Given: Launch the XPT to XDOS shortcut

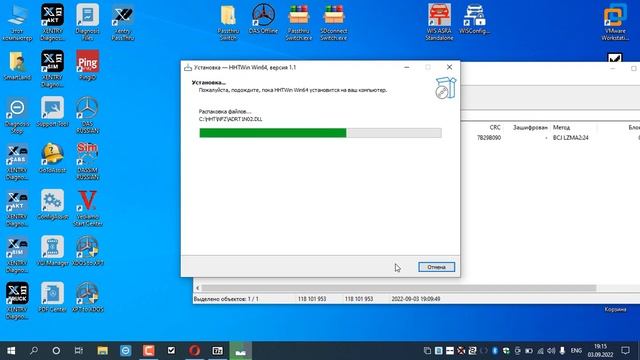Looking at the screenshot, I should pos(87,298).
